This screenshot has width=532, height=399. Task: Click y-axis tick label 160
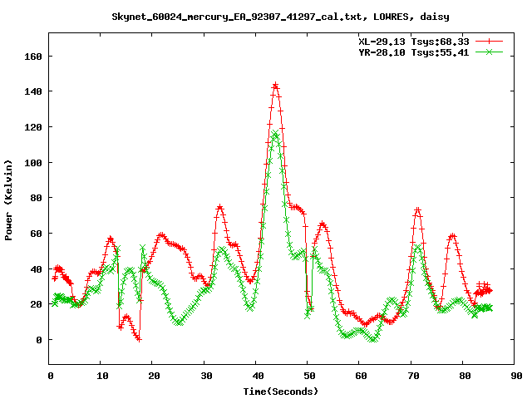33,57
